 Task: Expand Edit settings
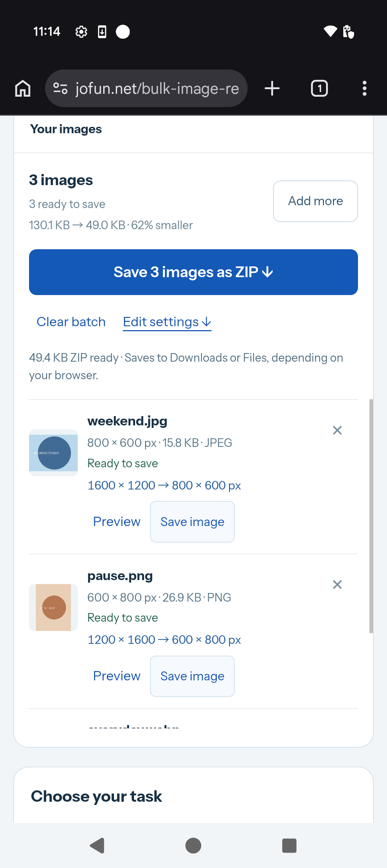(167, 322)
